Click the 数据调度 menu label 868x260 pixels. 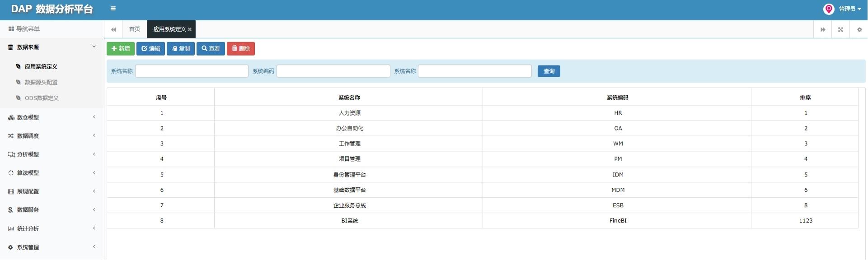28,136
